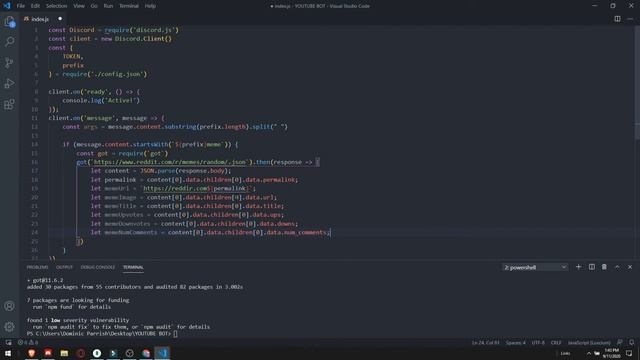Switch to the DEBUG CONSOLE tab
640x360 pixels.
click(98, 267)
